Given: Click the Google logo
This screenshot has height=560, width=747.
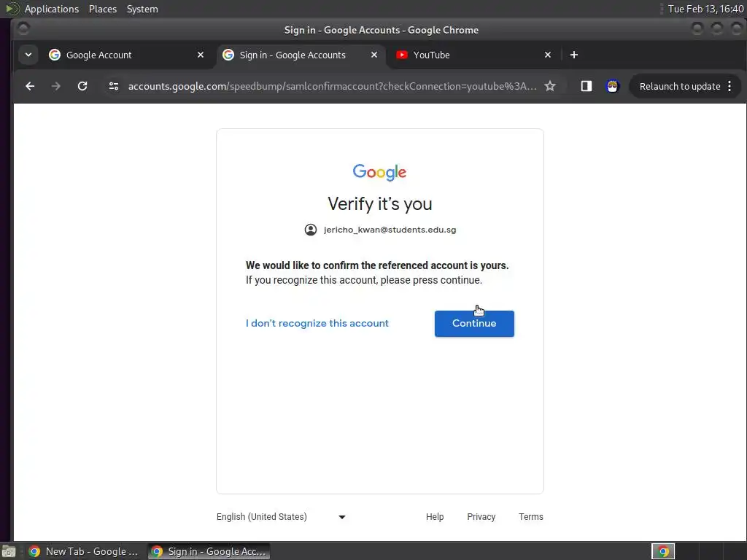Looking at the screenshot, I should 379,172.
